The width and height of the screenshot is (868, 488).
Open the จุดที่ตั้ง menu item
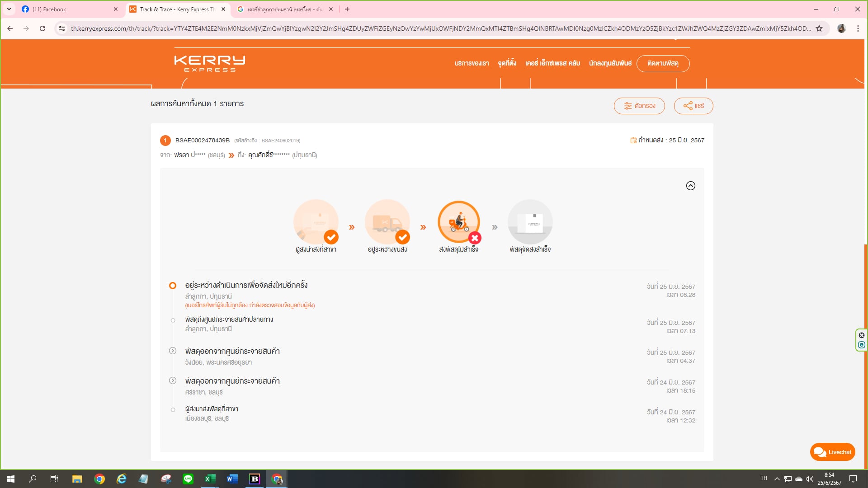507,63
